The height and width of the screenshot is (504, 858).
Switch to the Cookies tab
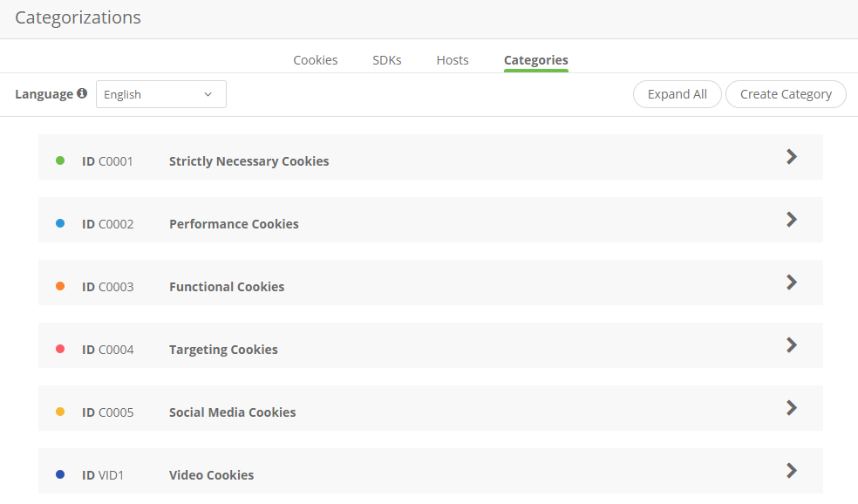pos(316,60)
